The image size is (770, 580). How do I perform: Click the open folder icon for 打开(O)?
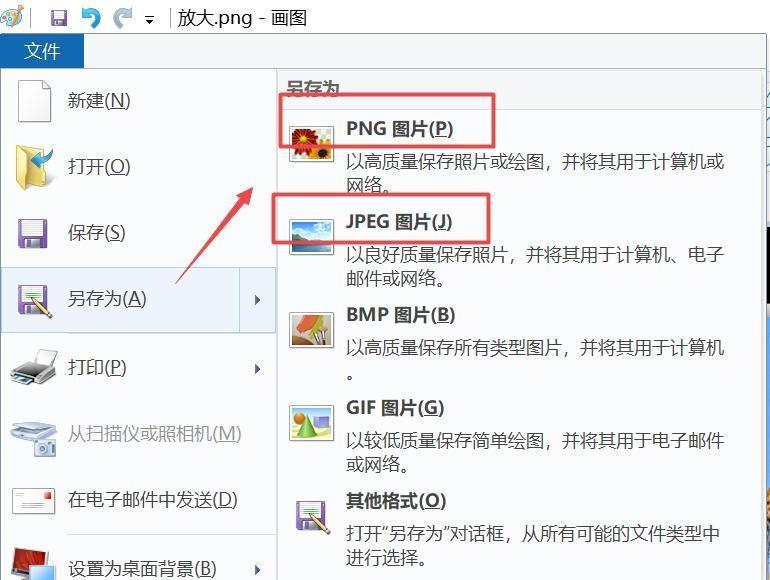tap(33, 166)
